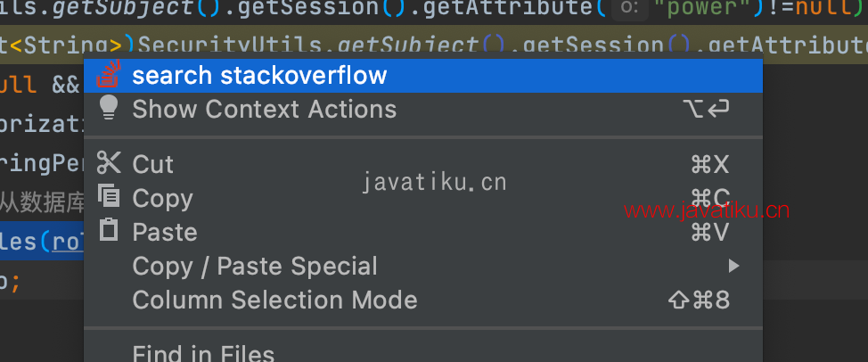Choose Copy from the context menu
868x362 pixels.
(163, 199)
